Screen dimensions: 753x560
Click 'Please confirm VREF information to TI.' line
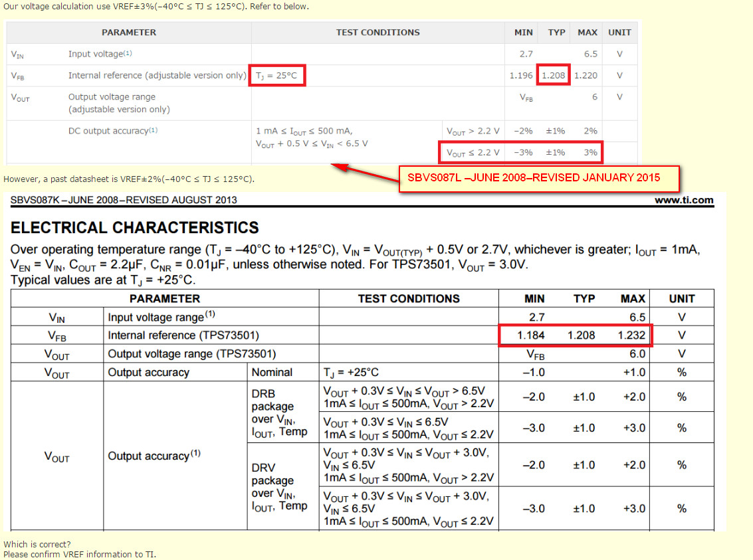click(80, 554)
